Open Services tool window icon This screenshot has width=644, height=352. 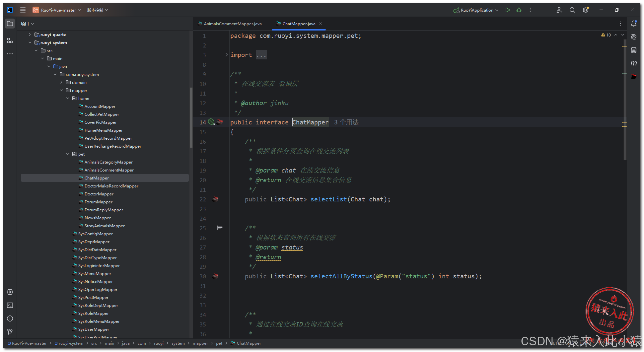coord(10,292)
